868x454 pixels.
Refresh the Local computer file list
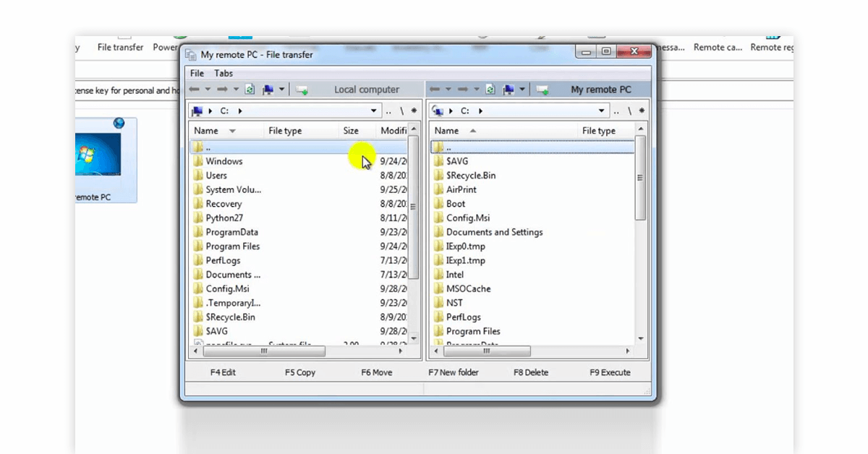[x=250, y=90]
